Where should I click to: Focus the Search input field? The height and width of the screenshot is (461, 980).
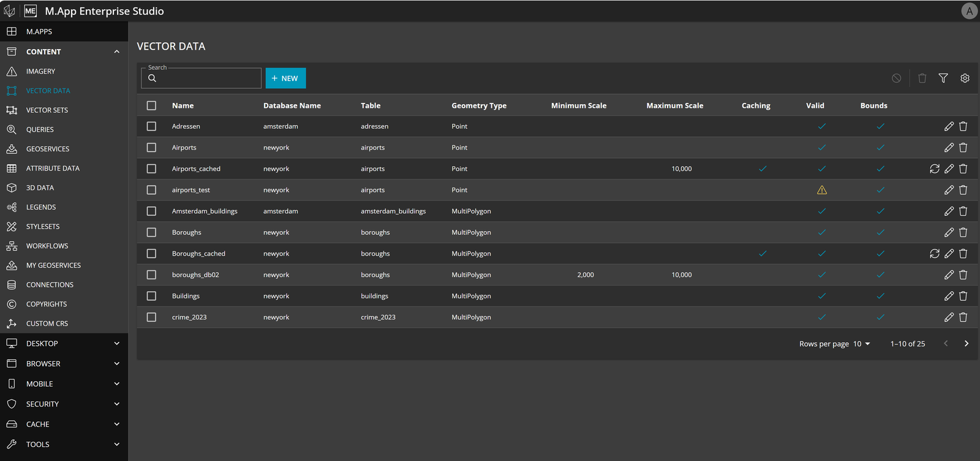pyautogui.click(x=202, y=78)
